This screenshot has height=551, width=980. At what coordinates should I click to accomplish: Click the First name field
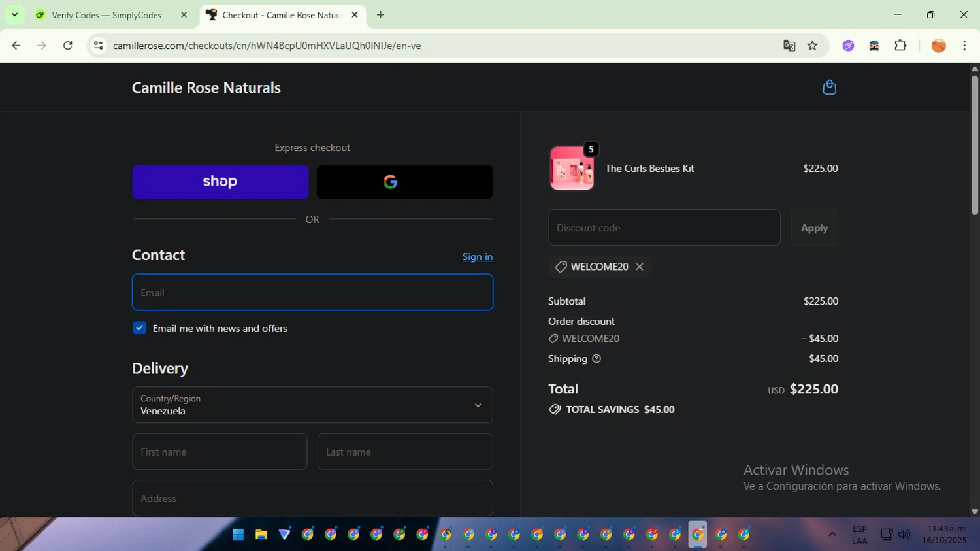coord(220,452)
